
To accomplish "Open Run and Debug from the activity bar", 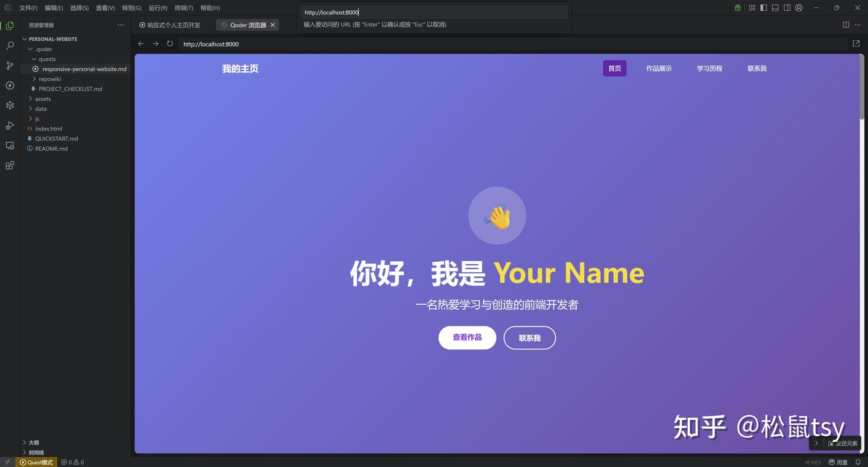I will pos(9,125).
